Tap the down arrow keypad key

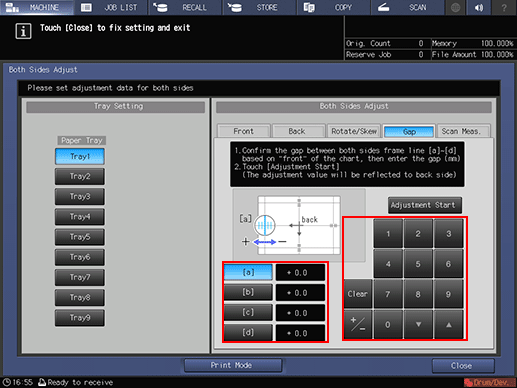(x=418, y=324)
